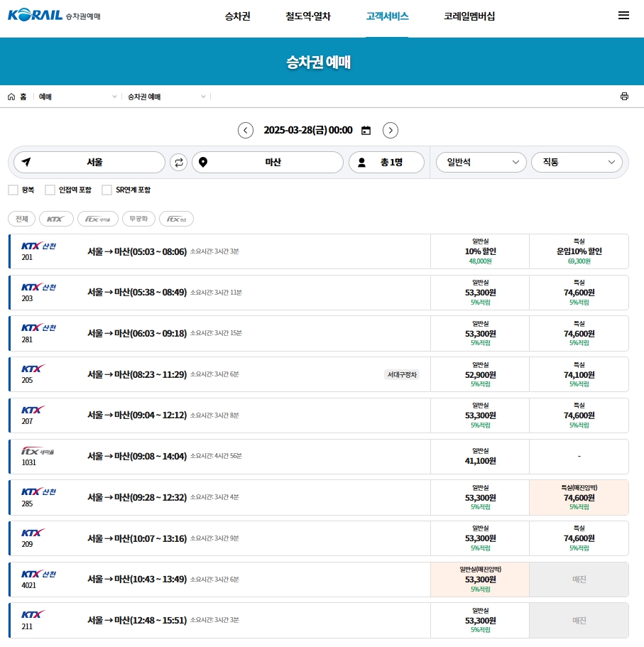The width and height of the screenshot is (644, 647).
Task: Click KTX logo for train 205
Action: tap(33, 369)
